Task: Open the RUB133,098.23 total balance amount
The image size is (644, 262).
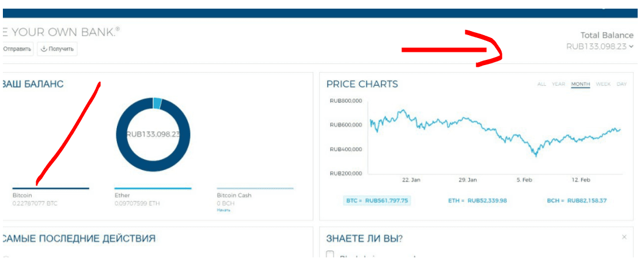Action: click(596, 47)
